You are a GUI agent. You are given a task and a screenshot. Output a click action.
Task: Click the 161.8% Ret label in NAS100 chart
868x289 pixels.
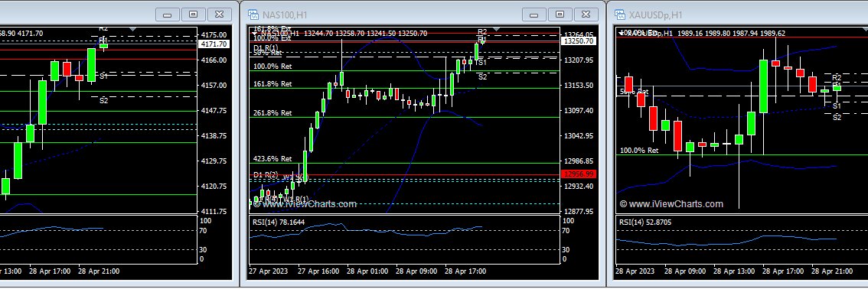click(272, 84)
